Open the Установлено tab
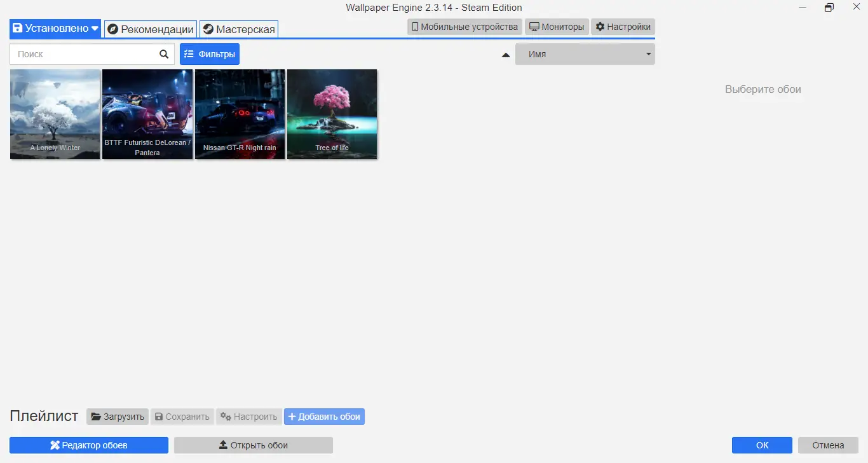Screen dimensions: 868x463 pyautogui.click(x=55, y=29)
